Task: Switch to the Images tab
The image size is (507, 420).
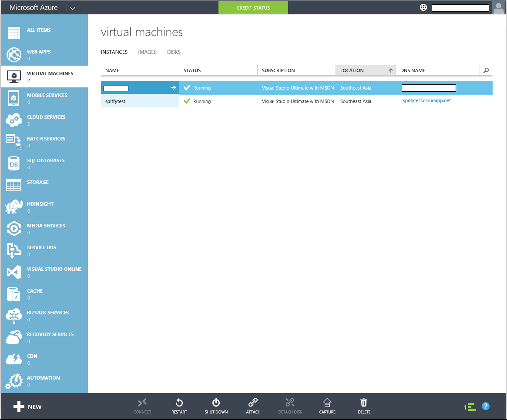Action: [x=147, y=52]
